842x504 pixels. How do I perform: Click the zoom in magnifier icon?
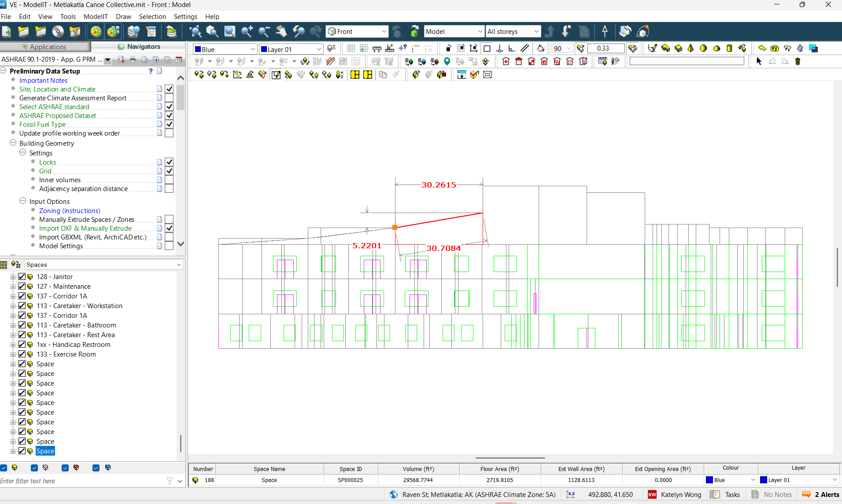[247, 31]
